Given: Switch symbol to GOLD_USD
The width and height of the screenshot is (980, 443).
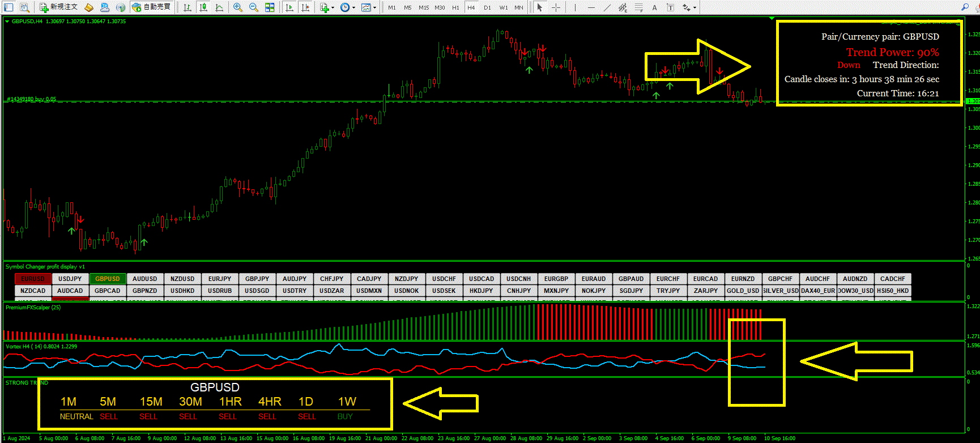Looking at the screenshot, I should point(743,291).
